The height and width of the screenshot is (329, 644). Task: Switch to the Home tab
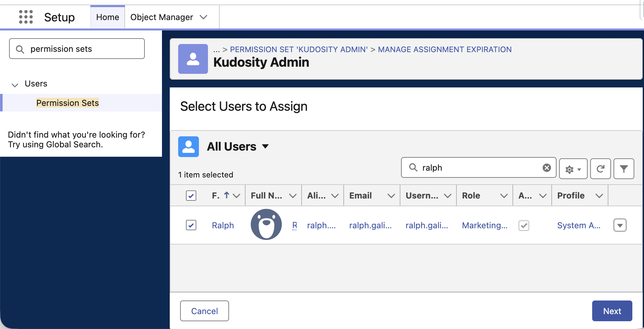click(x=108, y=17)
